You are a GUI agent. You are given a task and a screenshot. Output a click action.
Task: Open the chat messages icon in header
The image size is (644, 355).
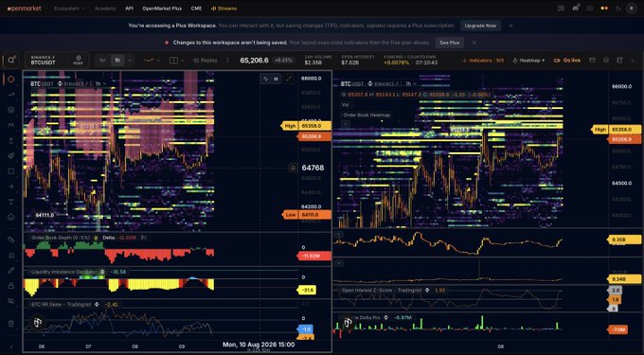[x=562, y=9]
